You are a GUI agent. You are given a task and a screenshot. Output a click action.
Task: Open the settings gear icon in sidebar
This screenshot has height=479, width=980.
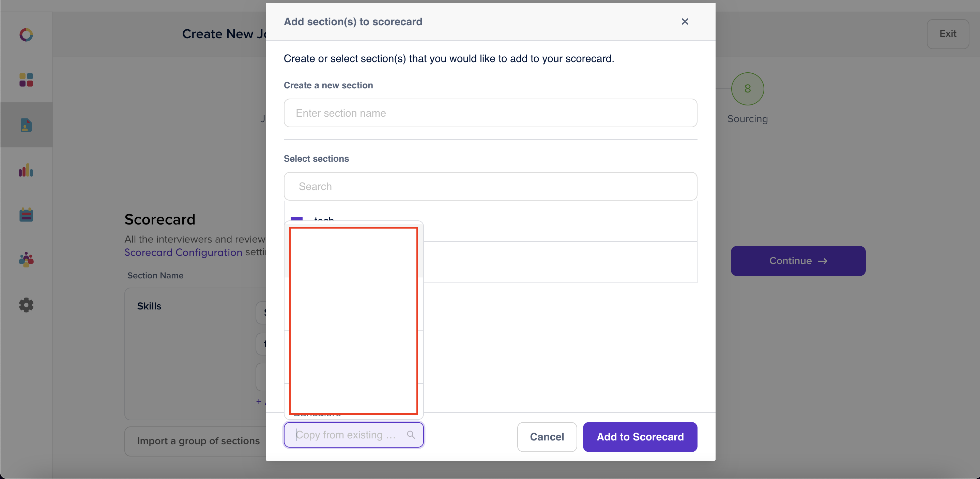(x=26, y=305)
